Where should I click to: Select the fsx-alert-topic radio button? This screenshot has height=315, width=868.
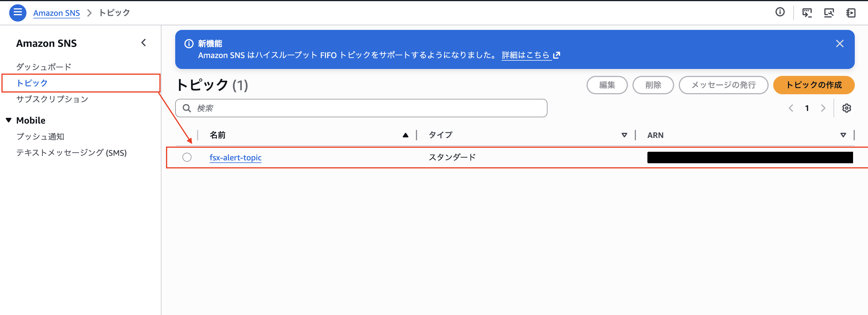[187, 157]
